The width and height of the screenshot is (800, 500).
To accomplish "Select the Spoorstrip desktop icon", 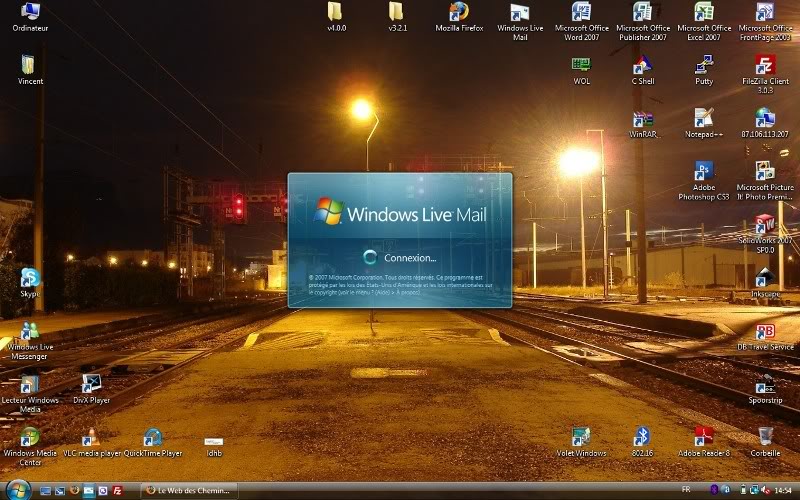I will [765, 389].
